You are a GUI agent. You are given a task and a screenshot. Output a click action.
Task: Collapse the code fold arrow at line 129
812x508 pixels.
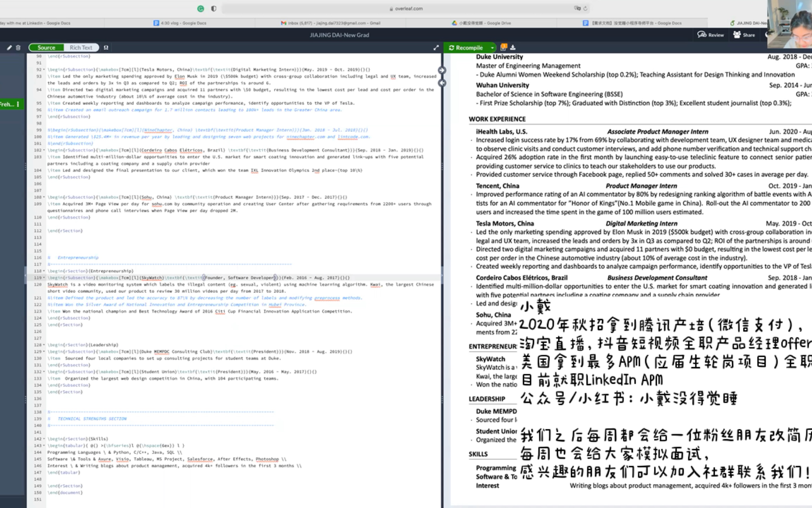[44, 352]
